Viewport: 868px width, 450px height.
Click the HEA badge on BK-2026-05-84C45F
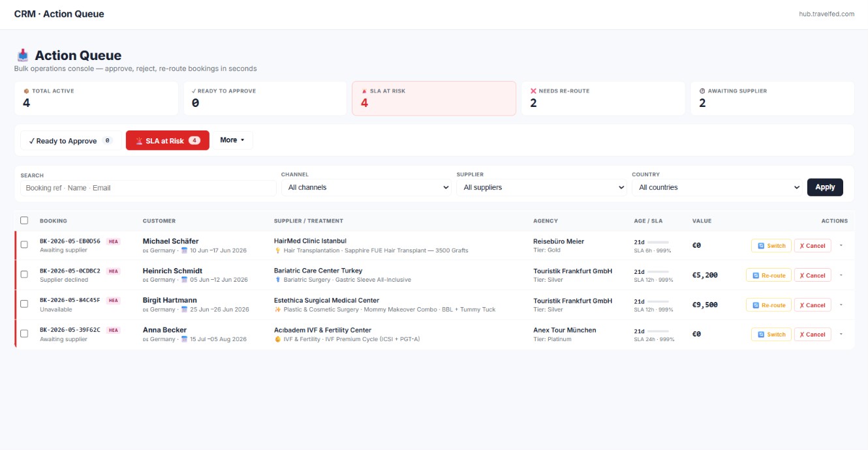(114, 300)
